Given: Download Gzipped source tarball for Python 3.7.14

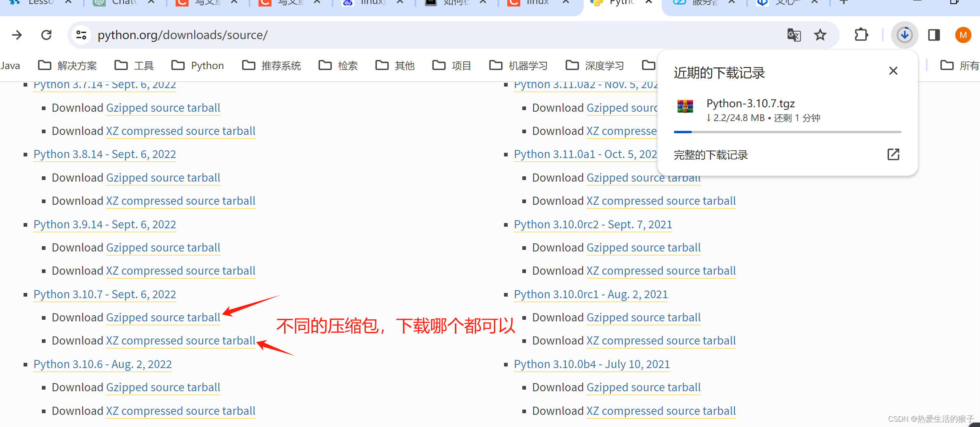Looking at the screenshot, I should click(x=163, y=108).
